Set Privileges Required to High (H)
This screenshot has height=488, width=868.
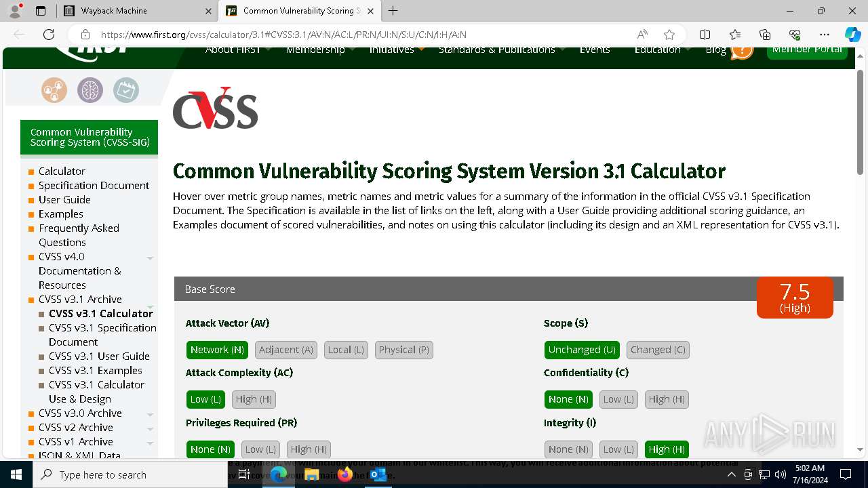309,449
